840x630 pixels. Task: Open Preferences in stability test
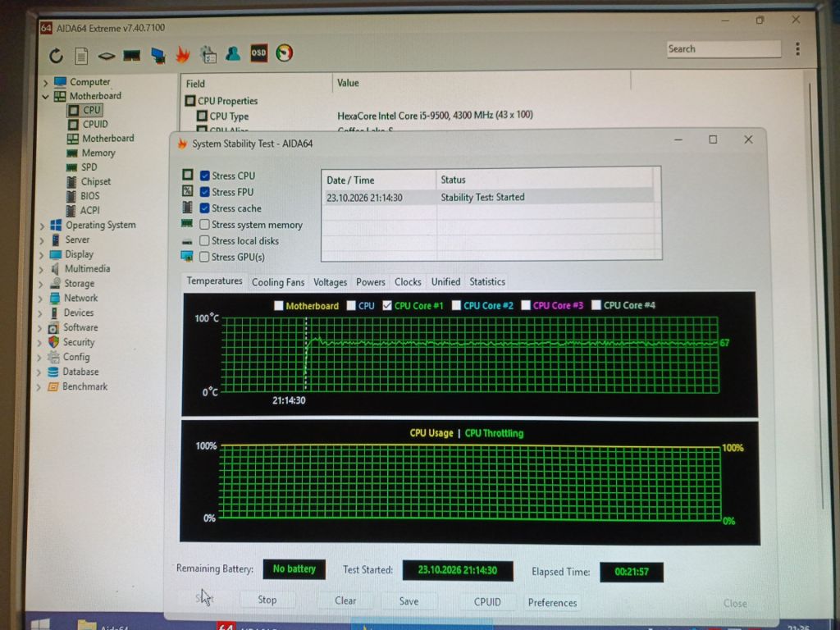(x=552, y=603)
